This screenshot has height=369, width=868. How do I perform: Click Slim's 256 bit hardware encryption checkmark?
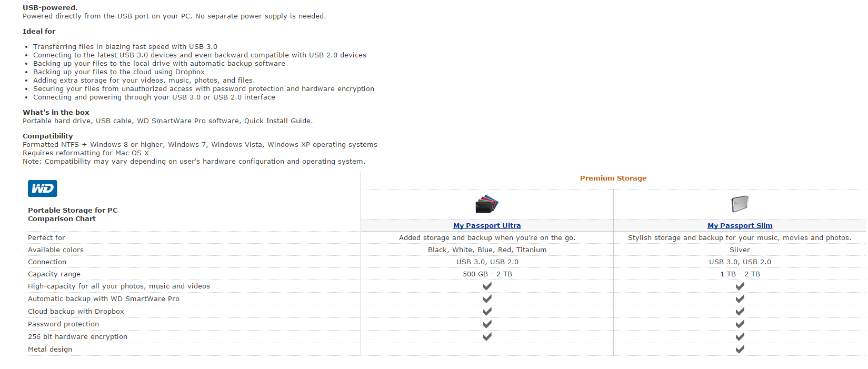740,336
